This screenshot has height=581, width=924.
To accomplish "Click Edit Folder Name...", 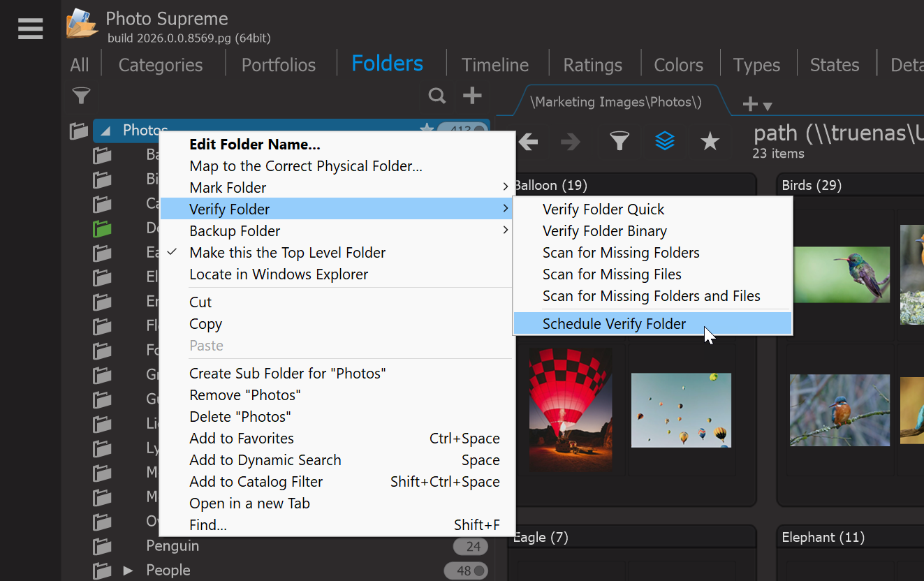I will [x=338, y=144].
